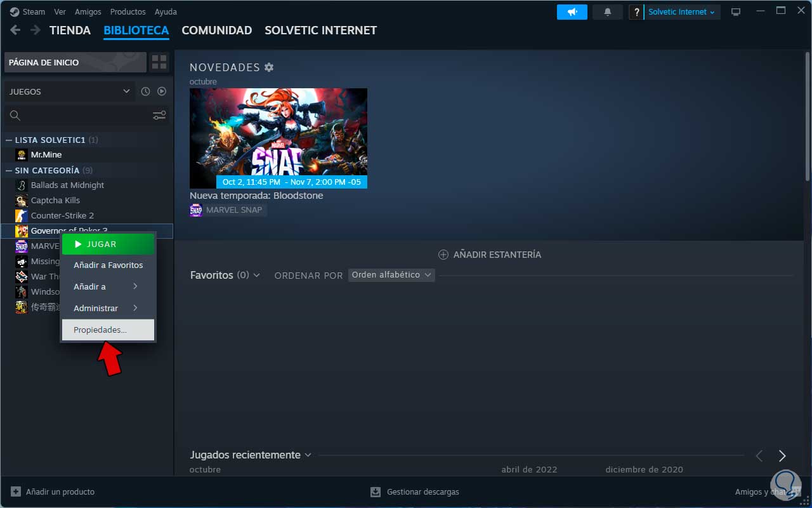This screenshot has height=508, width=812.
Task: Click the question mark help icon
Action: 636,12
